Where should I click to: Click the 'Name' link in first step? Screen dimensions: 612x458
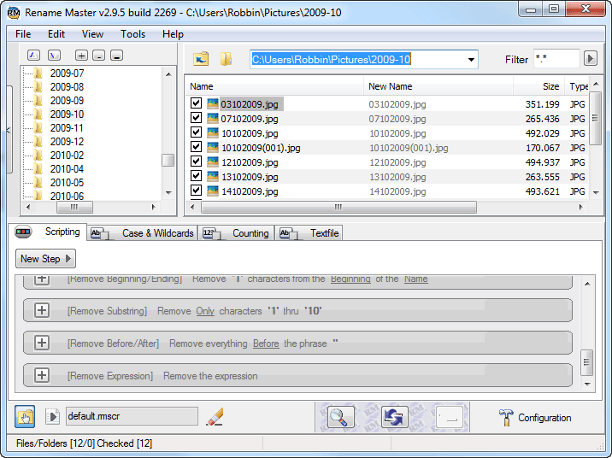[416, 279]
